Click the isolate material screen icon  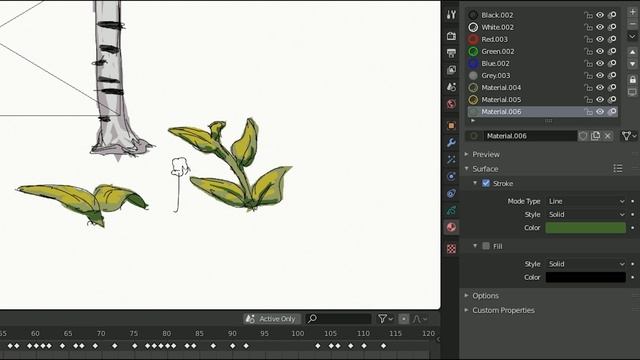click(632, 92)
